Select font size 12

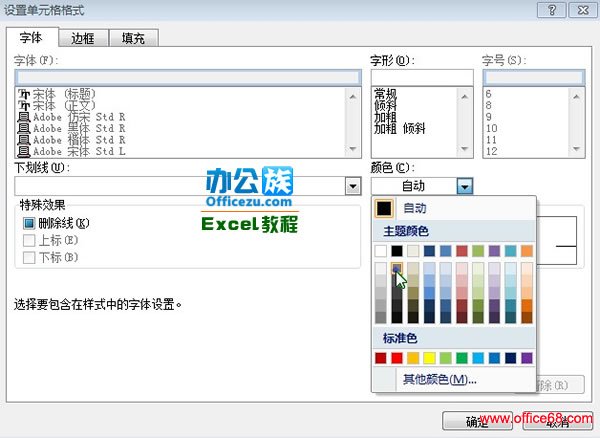click(x=491, y=151)
